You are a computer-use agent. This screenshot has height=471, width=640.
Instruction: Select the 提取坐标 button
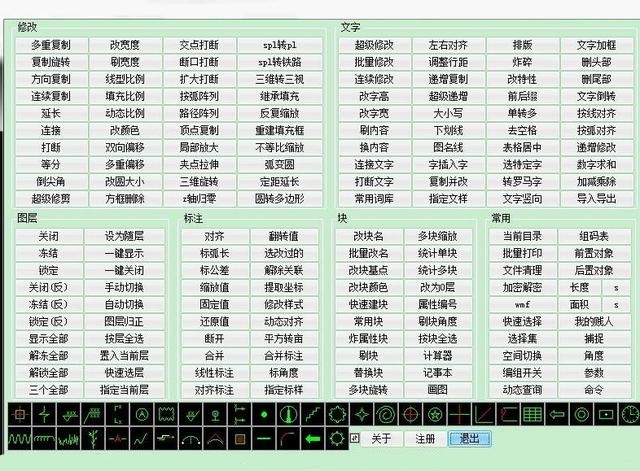[284, 287]
